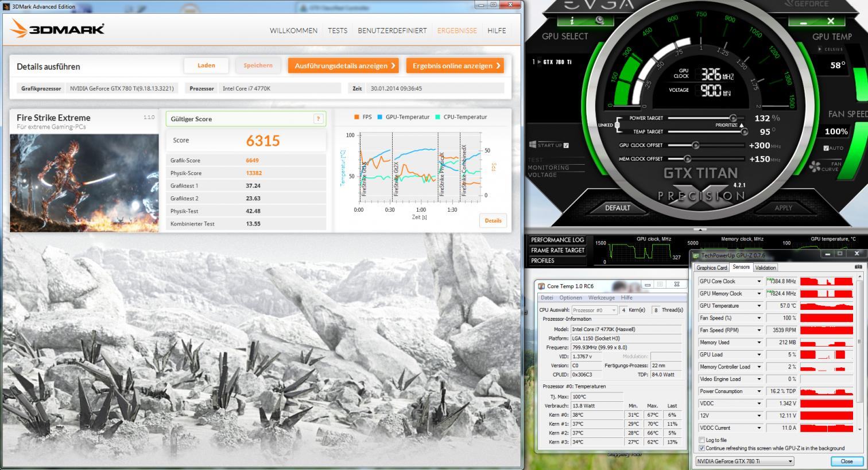Open GPU Core Clock sensor dropdown

click(759, 281)
